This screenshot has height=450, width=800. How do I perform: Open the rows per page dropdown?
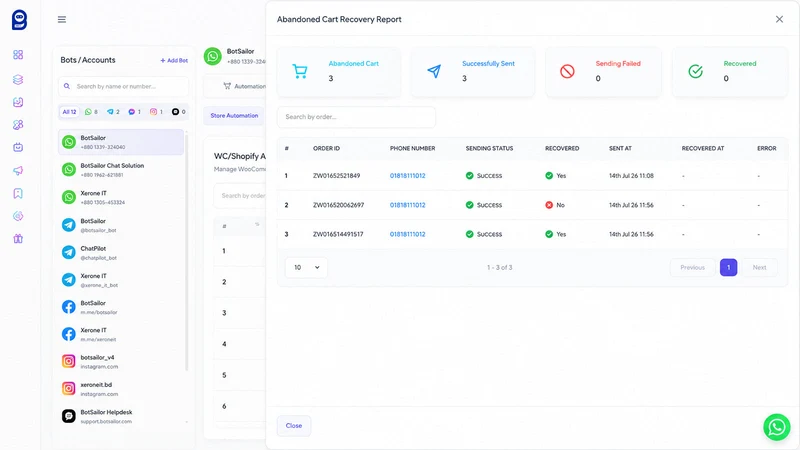coord(306,267)
